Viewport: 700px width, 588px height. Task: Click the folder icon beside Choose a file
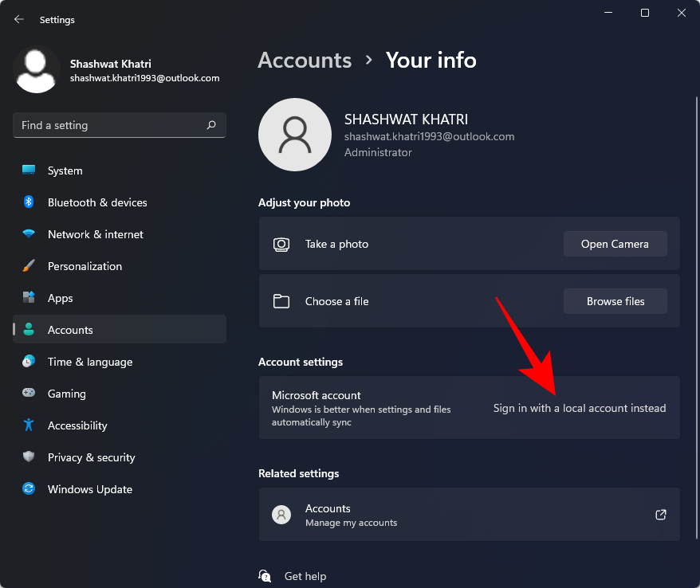281,301
